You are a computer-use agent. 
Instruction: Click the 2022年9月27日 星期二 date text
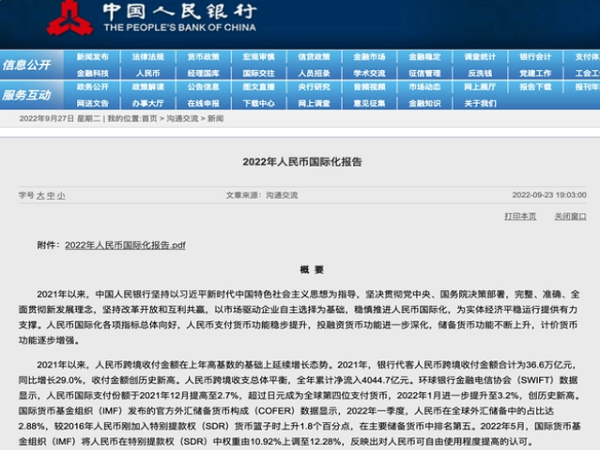pos(60,119)
